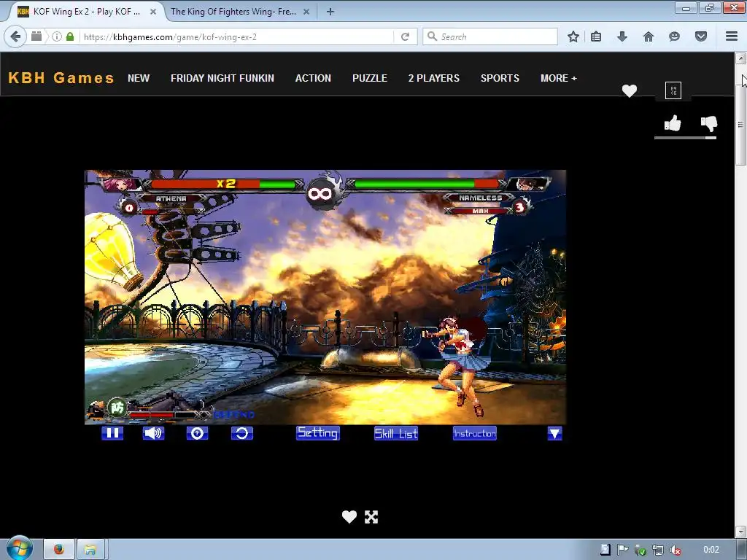Open the PUZZLE games category

370,78
